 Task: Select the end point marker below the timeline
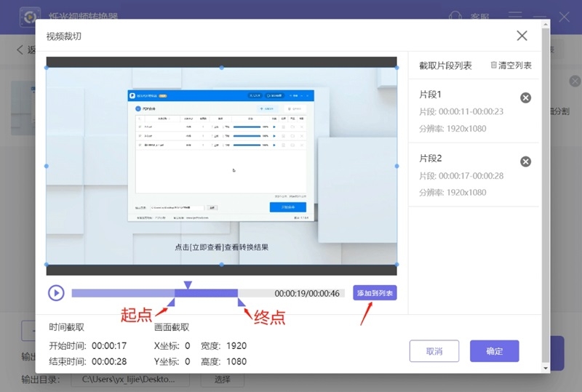(x=242, y=302)
